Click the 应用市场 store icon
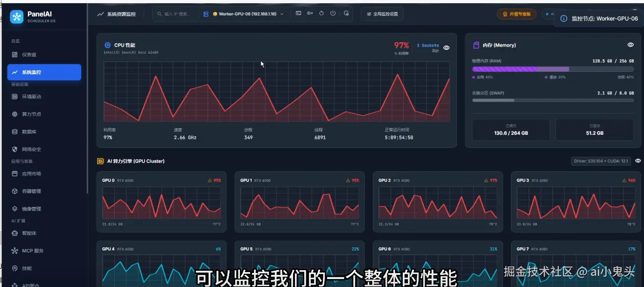 point(14,174)
